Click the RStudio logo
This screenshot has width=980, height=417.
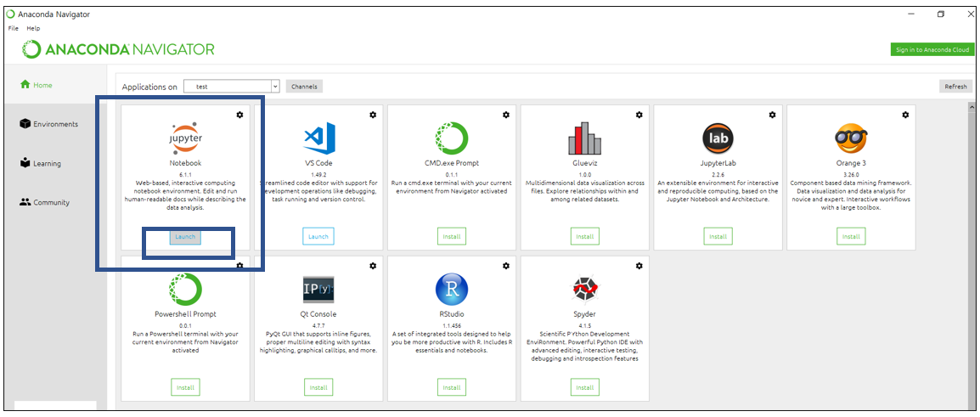[x=452, y=290]
